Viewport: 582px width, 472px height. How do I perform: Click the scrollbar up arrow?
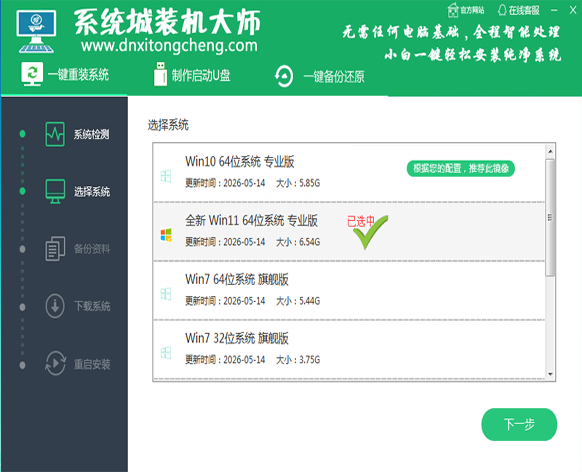pos(550,151)
